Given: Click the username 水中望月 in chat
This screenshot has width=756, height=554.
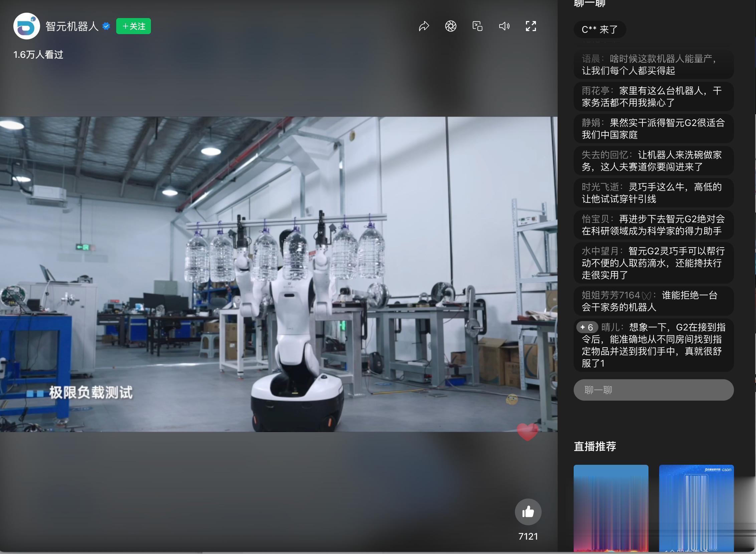Looking at the screenshot, I should (600, 251).
